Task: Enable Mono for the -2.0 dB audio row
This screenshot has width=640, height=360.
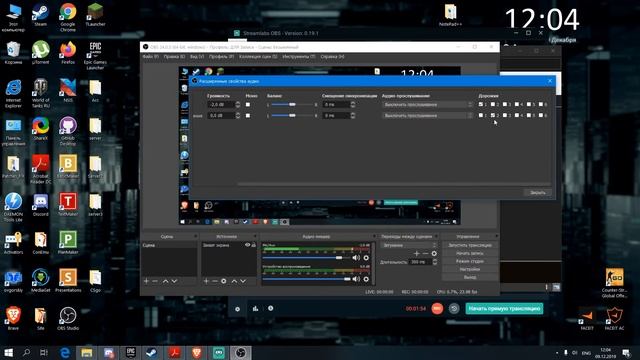Action: [x=248, y=104]
